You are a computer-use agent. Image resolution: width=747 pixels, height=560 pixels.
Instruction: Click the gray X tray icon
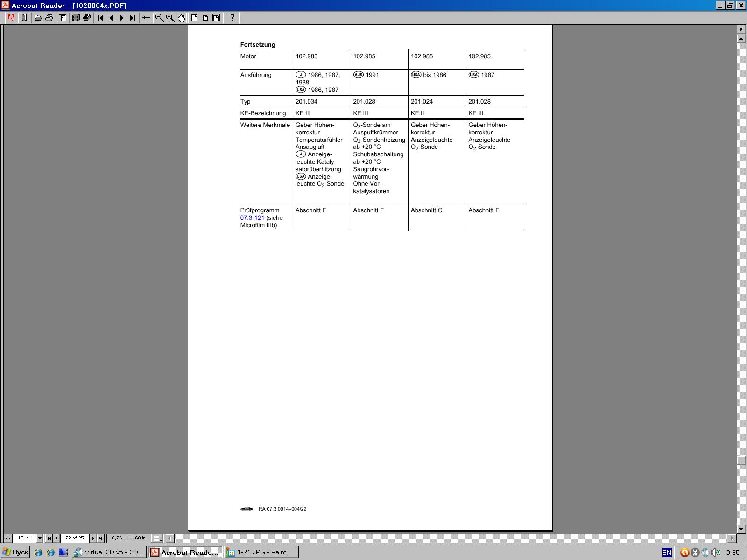pyautogui.click(x=695, y=553)
